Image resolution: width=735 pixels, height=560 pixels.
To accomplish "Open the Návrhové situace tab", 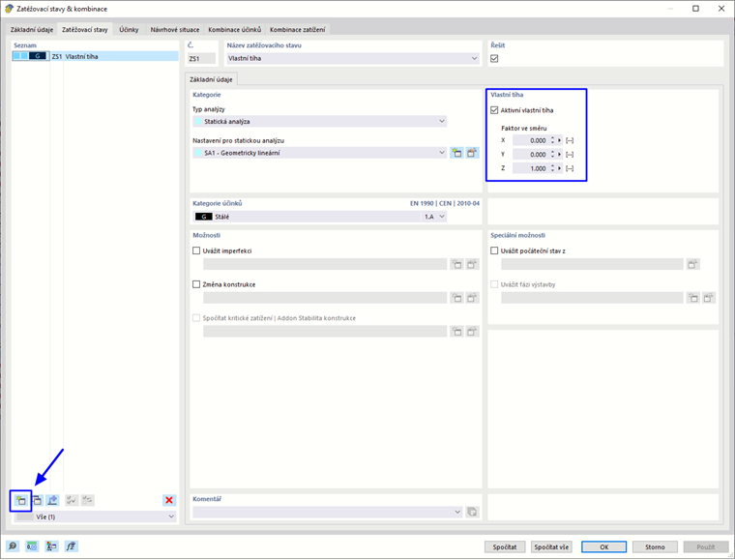I will 175,30.
